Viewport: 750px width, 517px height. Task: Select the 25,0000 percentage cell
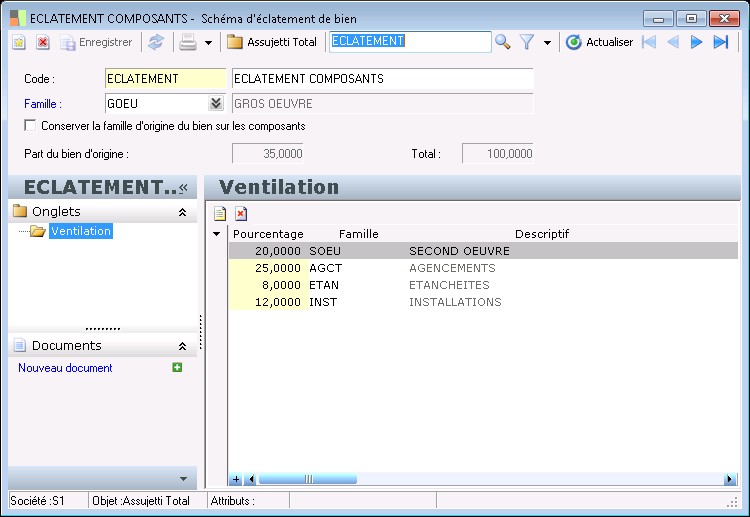click(267, 268)
